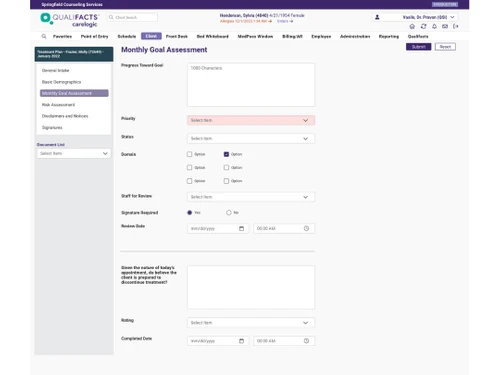The image size is (500, 375).
Task: Open the messages envelope icon
Action: (445, 26)
